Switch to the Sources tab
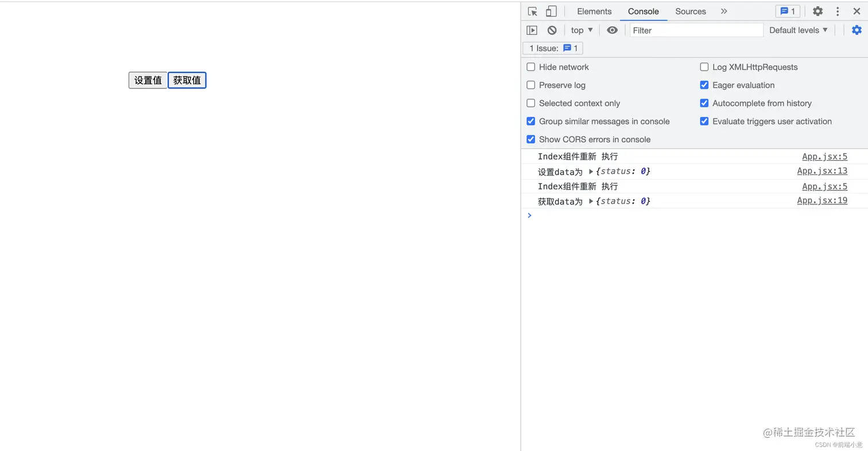868x451 pixels. 691,11
